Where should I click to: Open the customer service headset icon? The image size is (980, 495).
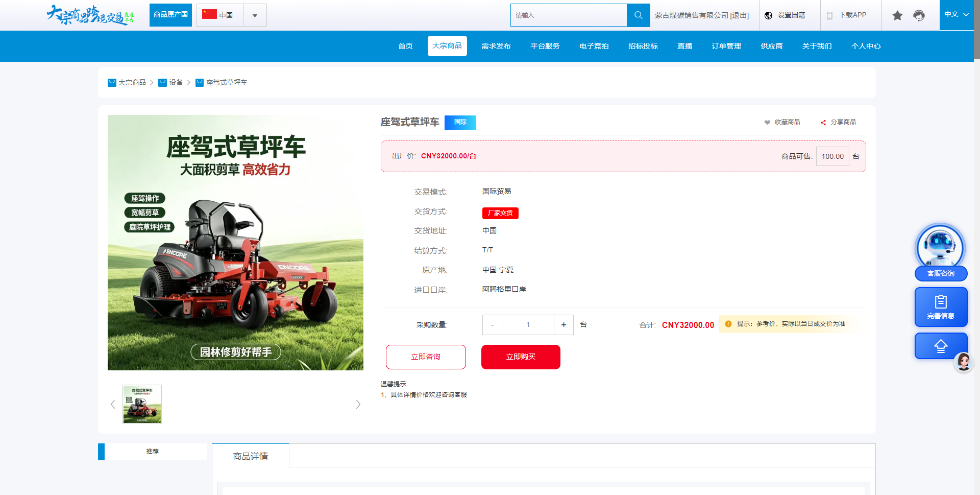pyautogui.click(x=919, y=15)
